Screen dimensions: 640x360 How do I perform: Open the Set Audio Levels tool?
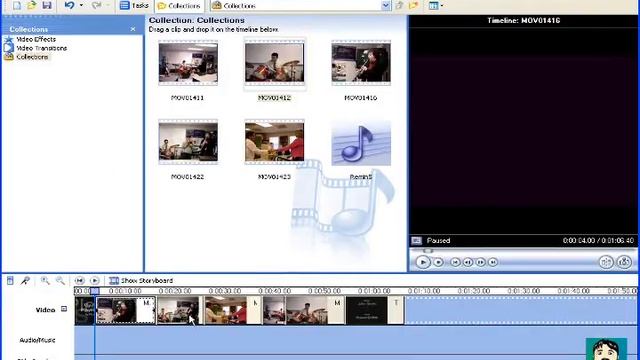pyautogui.click(x=10, y=280)
